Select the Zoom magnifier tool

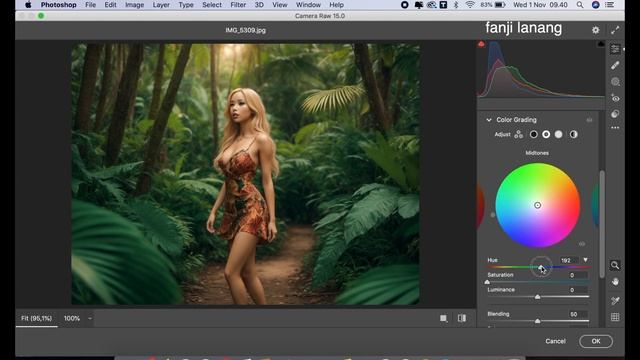[x=615, y=265]
